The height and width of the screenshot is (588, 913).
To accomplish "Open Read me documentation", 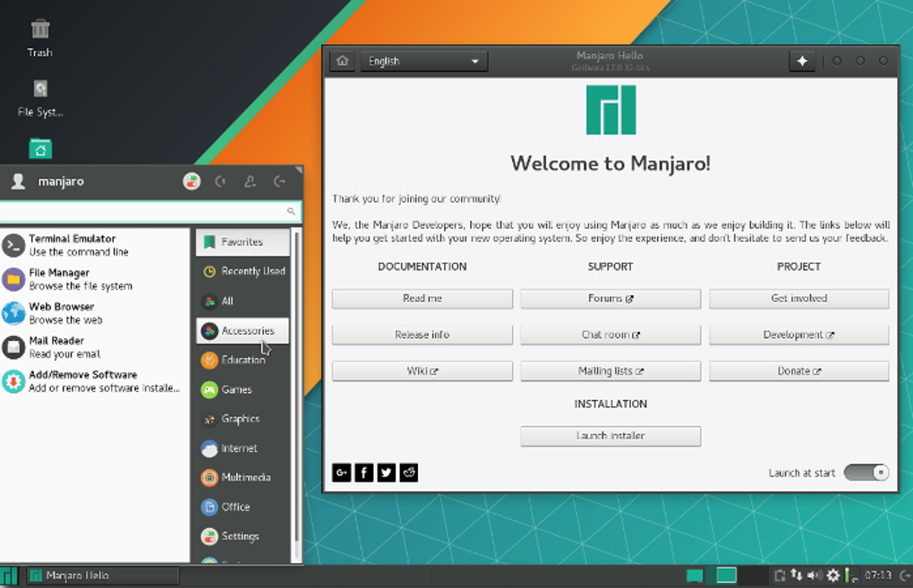I will click(422, 299).
